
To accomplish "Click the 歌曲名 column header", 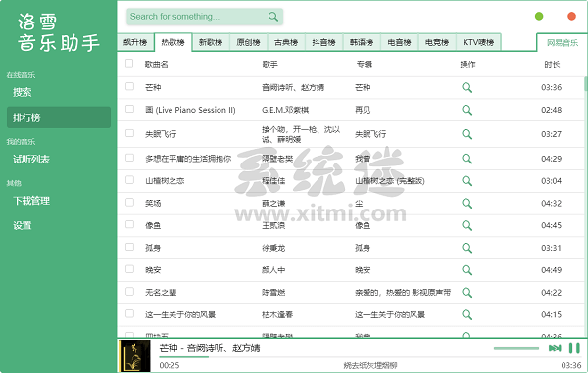I will point(157,64).
